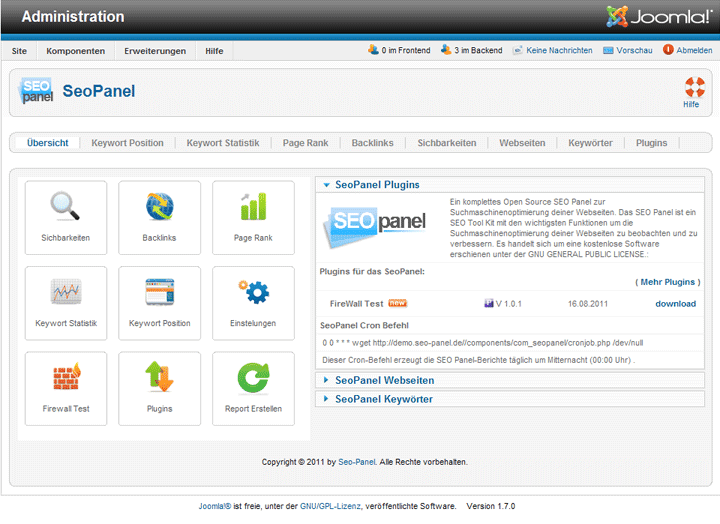Screen dimensions: 720x524
Task: Click the 'Plugins für das SeoPanel:' label
Action: tap(372, 271)
